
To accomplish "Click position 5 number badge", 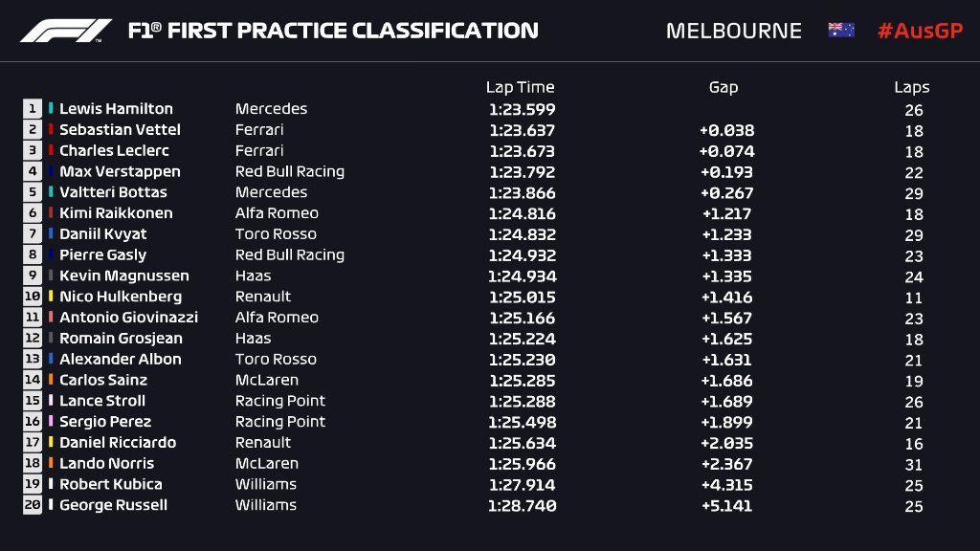I will point(33,192).
